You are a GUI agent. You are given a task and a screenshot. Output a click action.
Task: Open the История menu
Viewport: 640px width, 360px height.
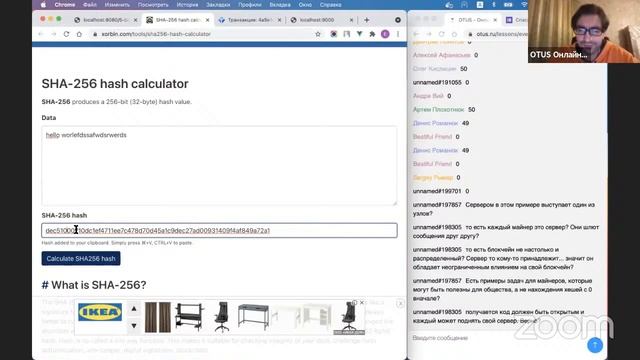click(x=187, y=5)
